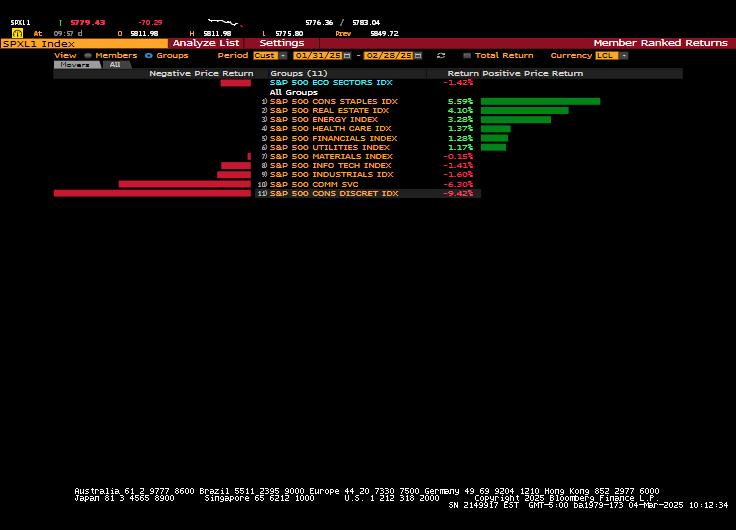Open S&P 500 COMM SVC row

click(x=314, y=184)
